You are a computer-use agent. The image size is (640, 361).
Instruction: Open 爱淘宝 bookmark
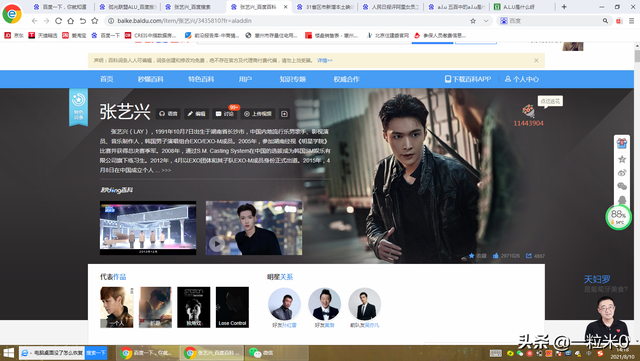pyautogui.click(x=74, y=36)
